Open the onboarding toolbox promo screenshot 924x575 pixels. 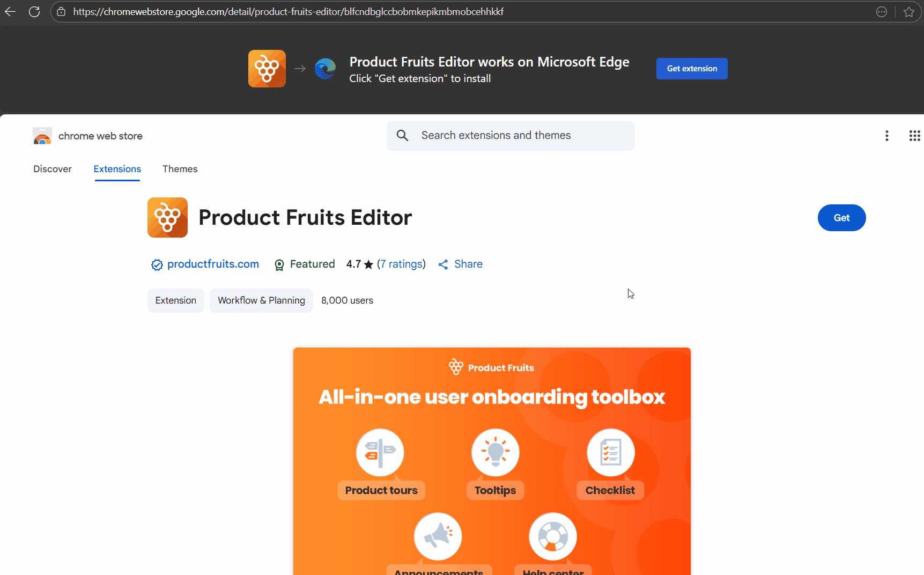[x=492, y=461]
